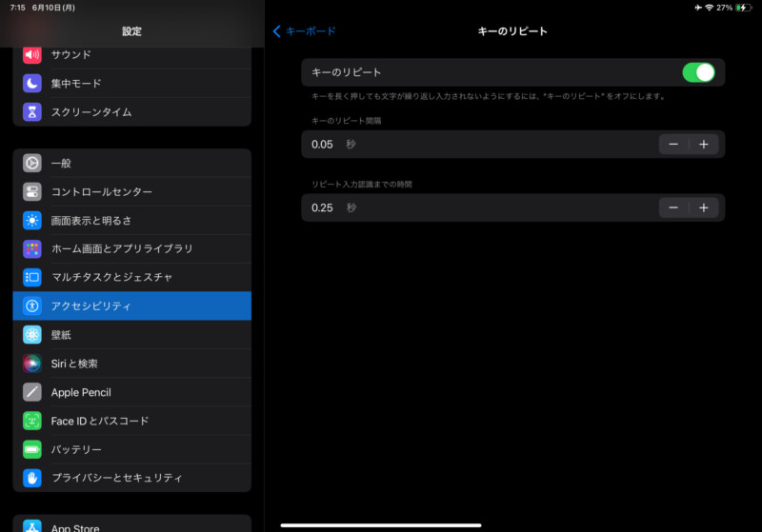Viewport: 762px width, 532px height.
Task: Tap the 0.25 秒 delay value
Action: 333,208
